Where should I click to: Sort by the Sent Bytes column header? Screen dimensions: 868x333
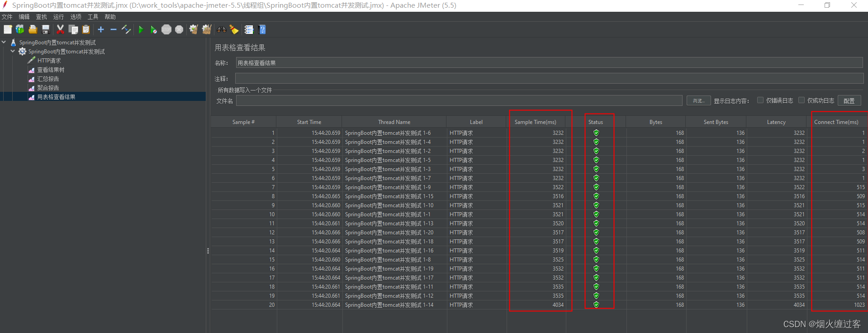coord(716,122)
